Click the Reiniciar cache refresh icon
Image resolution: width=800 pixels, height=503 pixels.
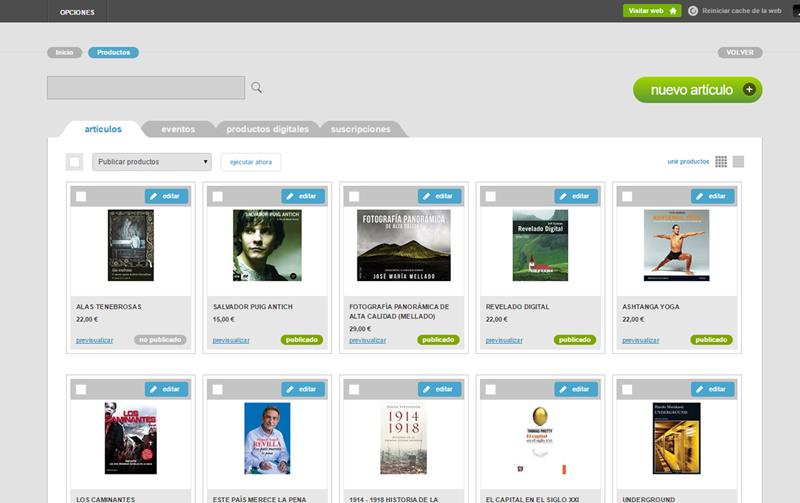(693, 11)
